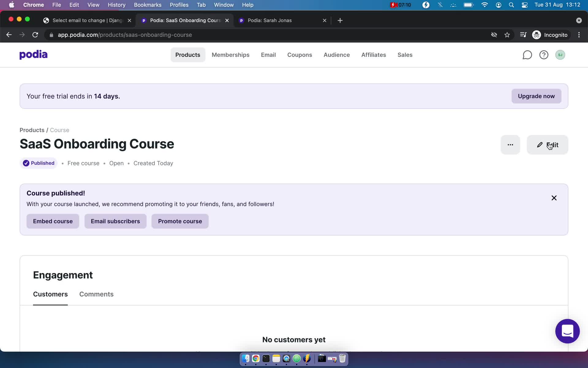This screenshot has height=368, width=588.
Task: Open the chat support bubble icon
Action: [567, 331]
